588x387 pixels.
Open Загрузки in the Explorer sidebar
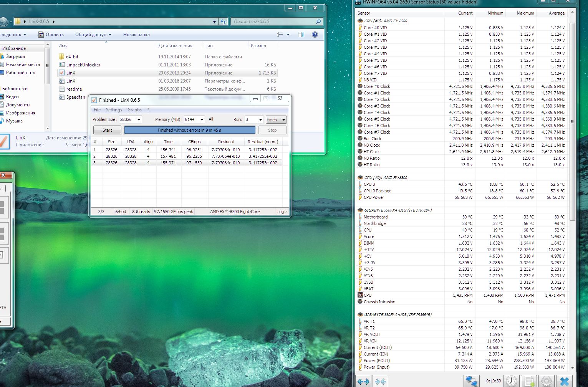click(15, 56)
